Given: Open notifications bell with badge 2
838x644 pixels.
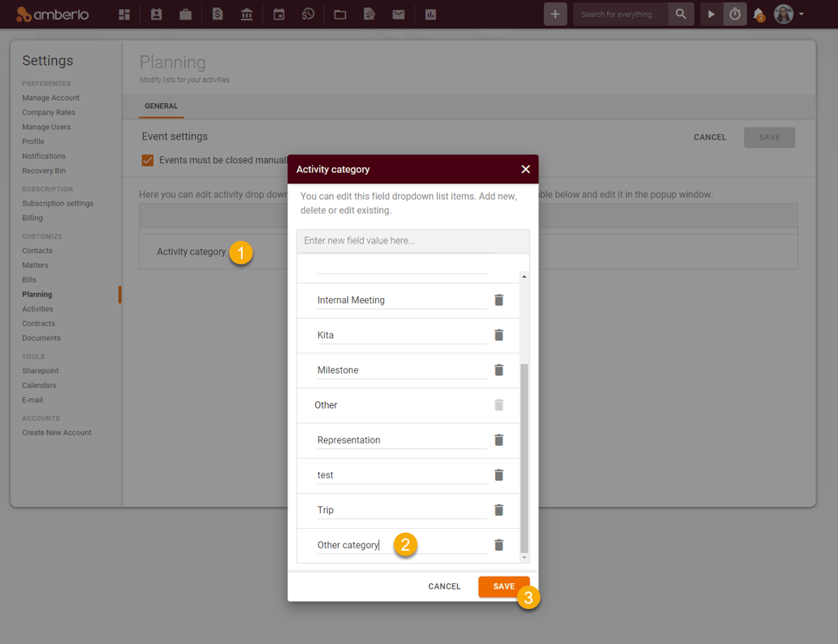Looking at the screenshot, I should [758, 14].
